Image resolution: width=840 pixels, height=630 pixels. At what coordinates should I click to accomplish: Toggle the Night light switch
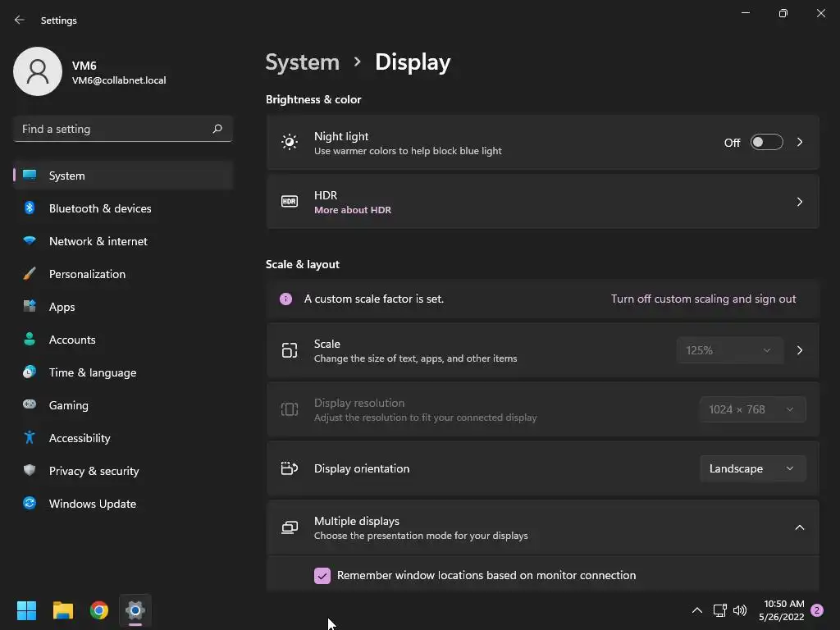766,143
